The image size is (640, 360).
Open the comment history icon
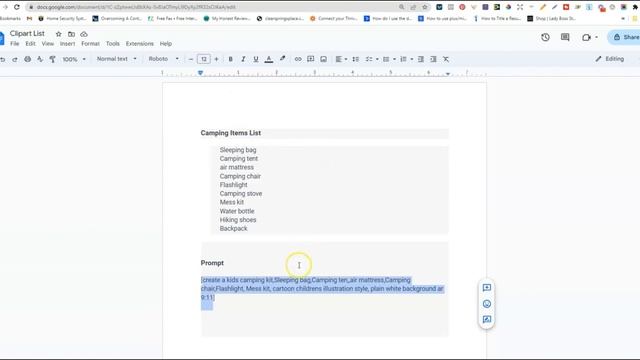coord(565,37)
